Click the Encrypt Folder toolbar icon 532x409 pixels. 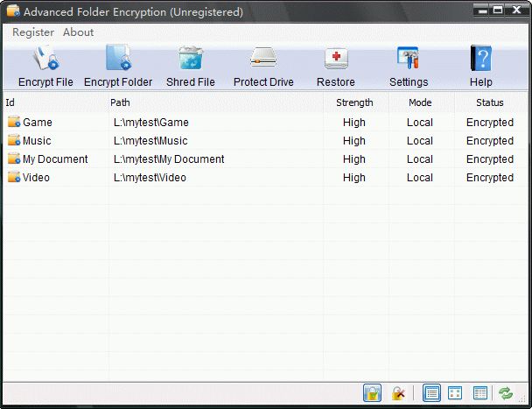pyautogui.click(x=118, y=60)
